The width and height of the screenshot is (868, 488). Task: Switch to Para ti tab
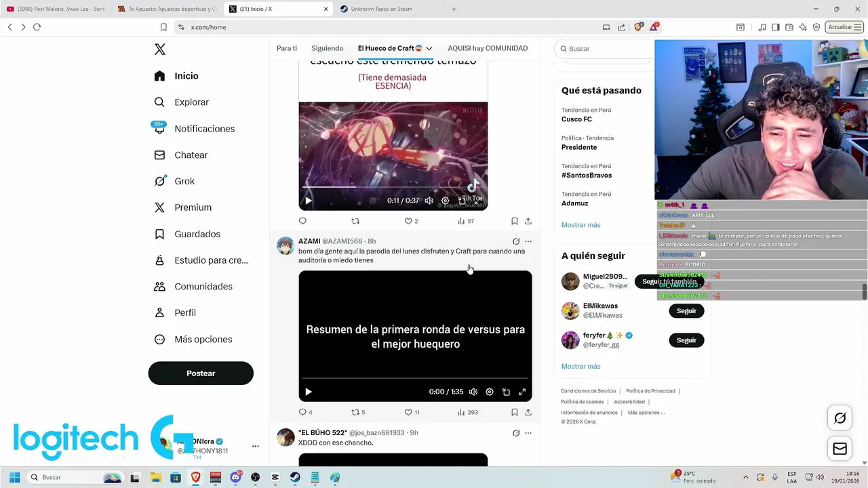pos(287,48)
